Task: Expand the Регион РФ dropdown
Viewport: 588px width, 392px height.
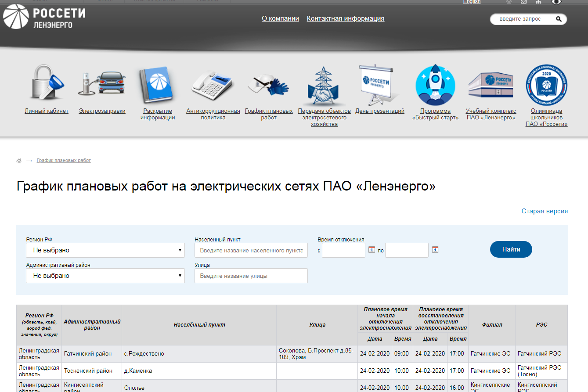Action: coord(105,250)
